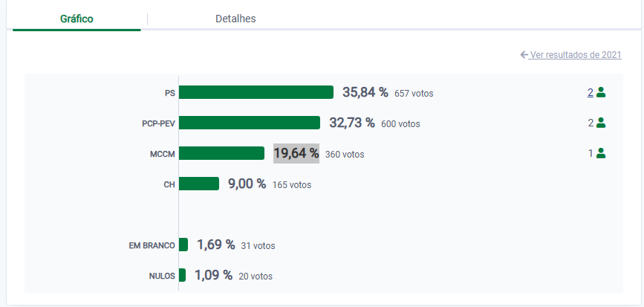The width and height of the screenshot is (644, 307).
Task: Click the 657 votos text
Action: pyautogui.click(x=414, y=94)
